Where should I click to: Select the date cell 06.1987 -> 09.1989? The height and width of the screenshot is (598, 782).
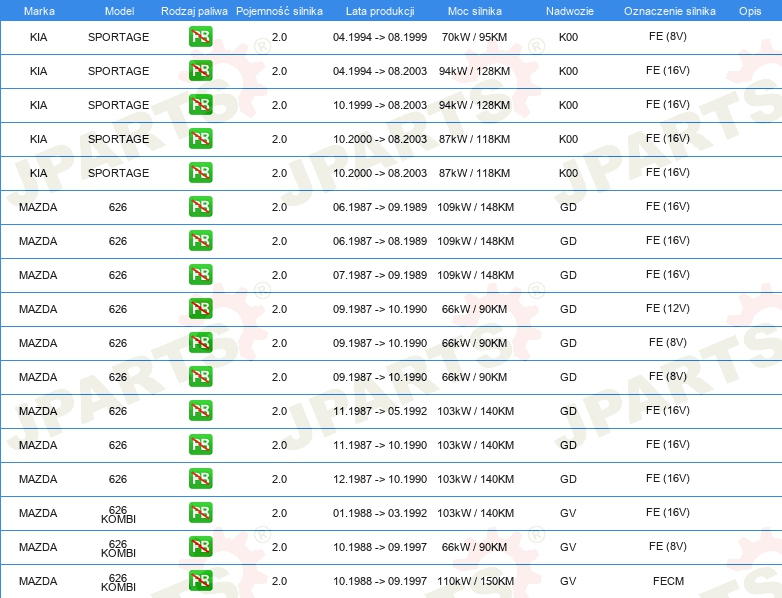point(380,207)
